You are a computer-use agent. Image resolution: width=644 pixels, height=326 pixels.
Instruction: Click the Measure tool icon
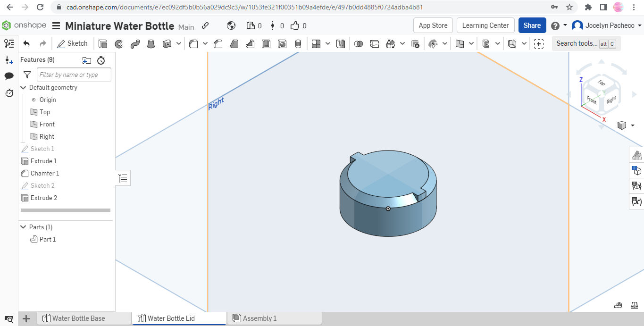[619, 305]
